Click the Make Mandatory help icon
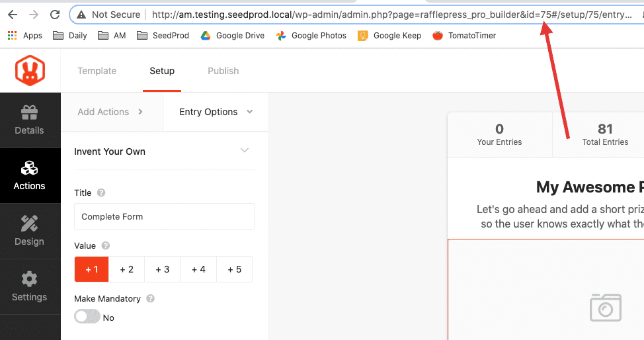The image size is (644, 340). click(150, 298)
